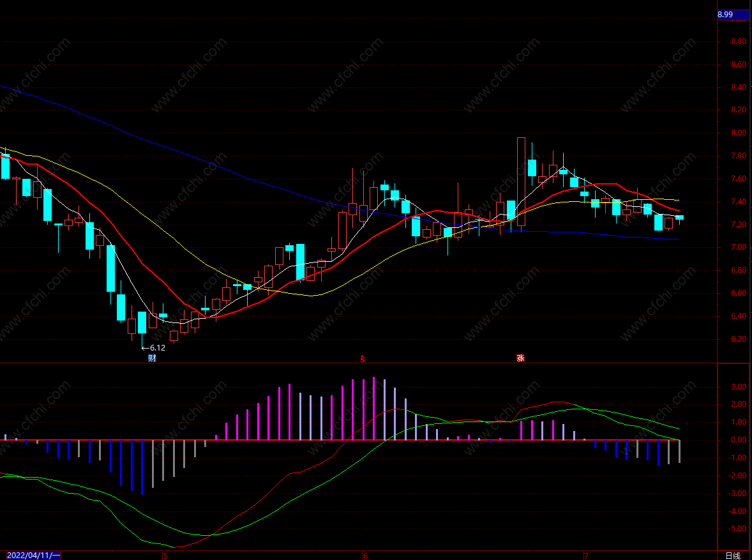Click the -1.00 MACD axis label

(x=737, y=458)
